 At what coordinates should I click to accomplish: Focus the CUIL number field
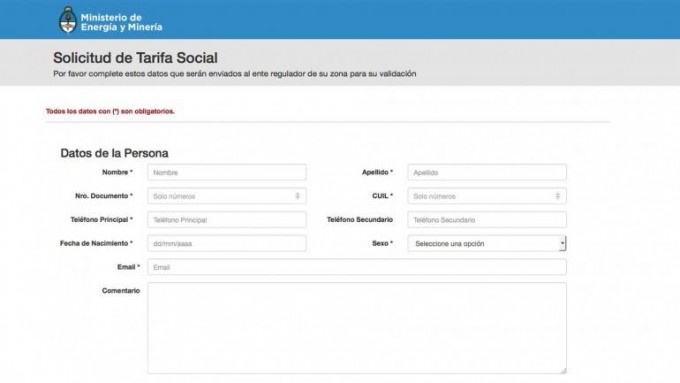487,196
